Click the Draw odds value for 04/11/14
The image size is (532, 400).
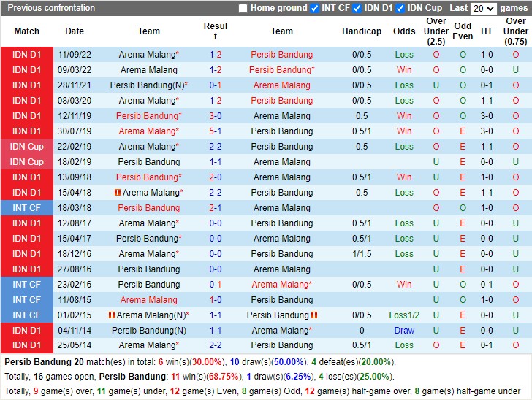coord(404,331)
